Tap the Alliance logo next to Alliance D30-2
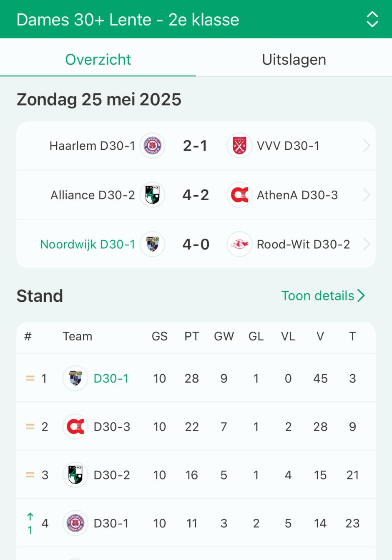 coord(153,195)
